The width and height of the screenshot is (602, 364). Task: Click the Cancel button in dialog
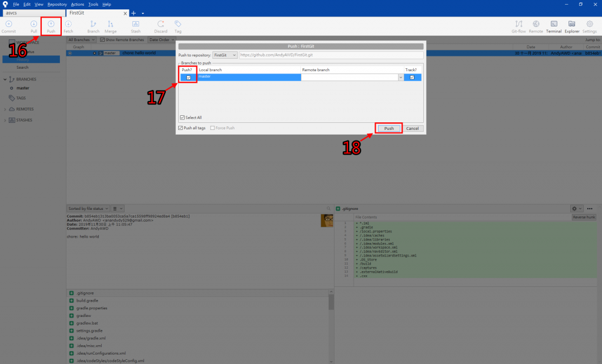point(412,128)
